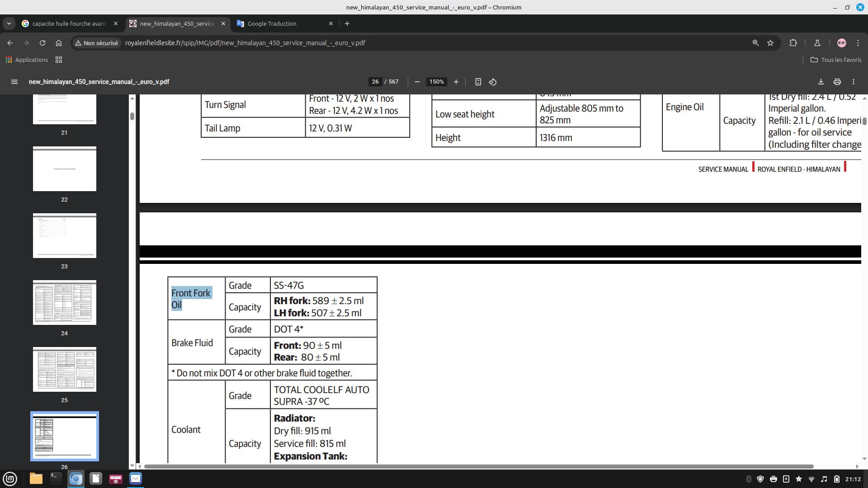
Task: Open the Extensions puzzle icon
Action: pos(793,43)
